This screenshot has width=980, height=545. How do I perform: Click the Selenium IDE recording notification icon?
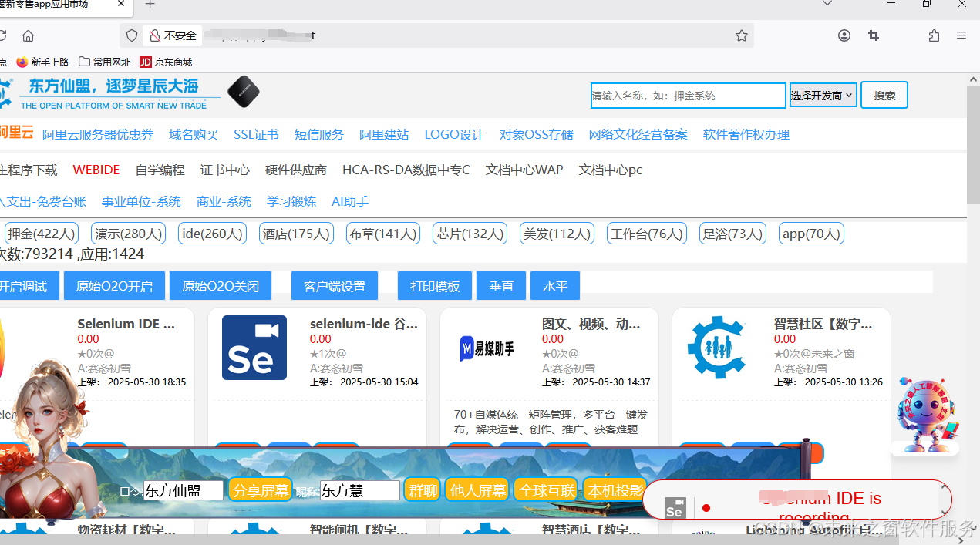coord(674,508)
